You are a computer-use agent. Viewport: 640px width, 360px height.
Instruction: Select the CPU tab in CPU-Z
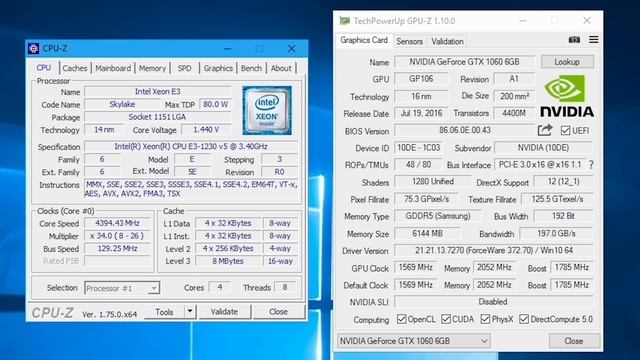click(x=44, y=68)
